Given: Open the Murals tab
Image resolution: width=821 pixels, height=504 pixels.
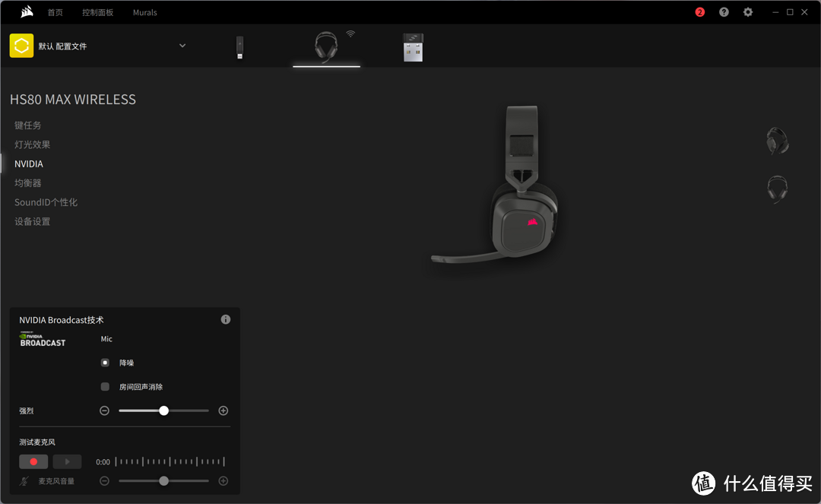Looking at the screenshot, I should point(145,12).
